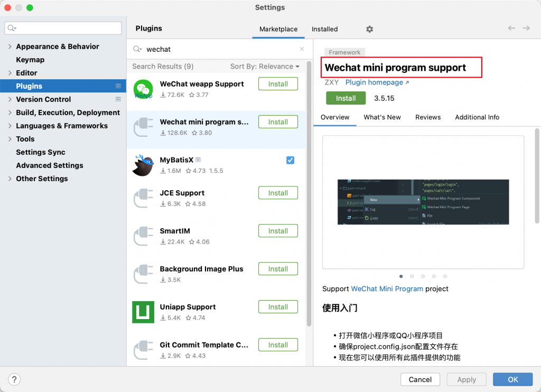Show the first screenshot carousel dot
Viewport: 541px width, 392px height.
(401, 276)
